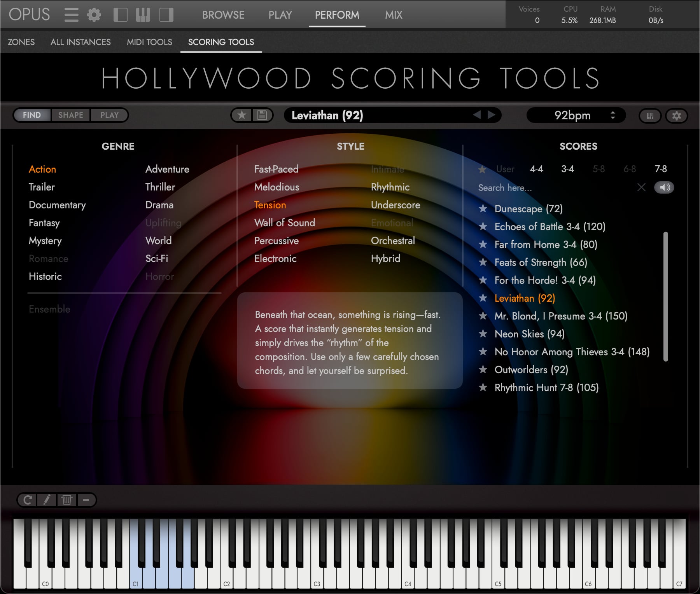
Task: Click the refresh loop icon above keyboard
Action: point(27,500)
